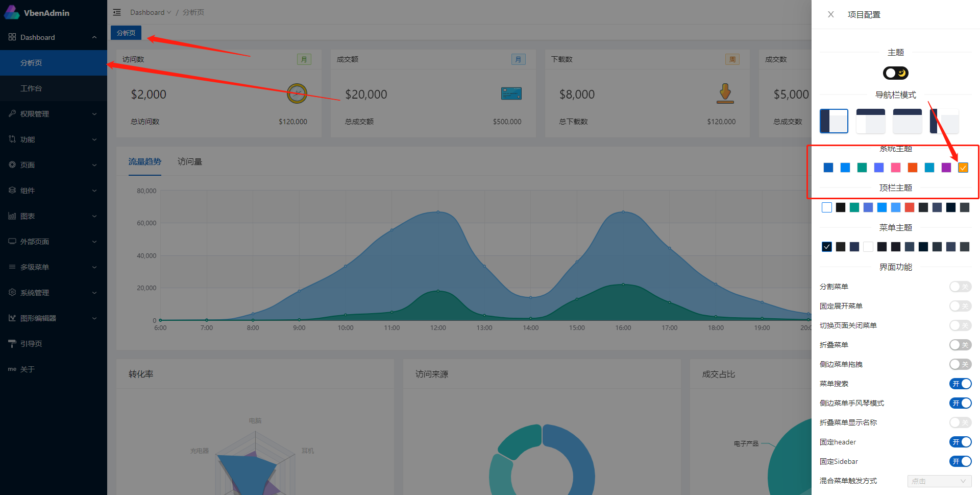Click the 多级菜单 lines icon

pyautogui.click(x=12, y=267)
